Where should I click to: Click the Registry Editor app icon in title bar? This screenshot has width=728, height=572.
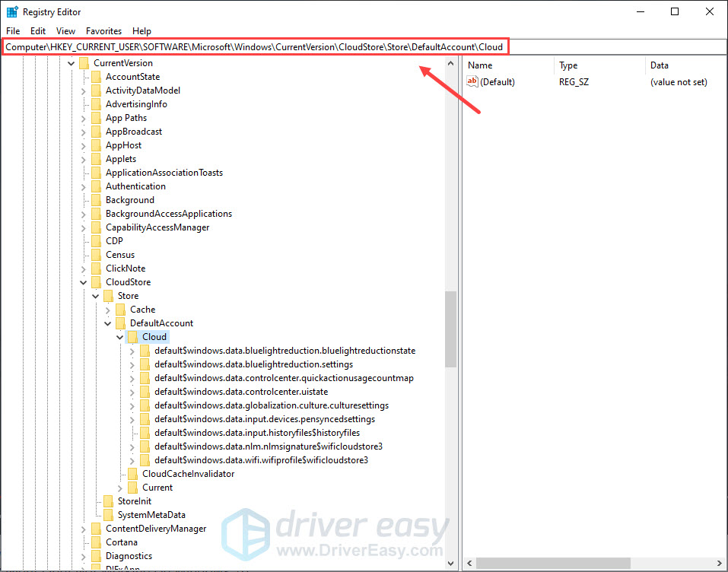point(12,12)
